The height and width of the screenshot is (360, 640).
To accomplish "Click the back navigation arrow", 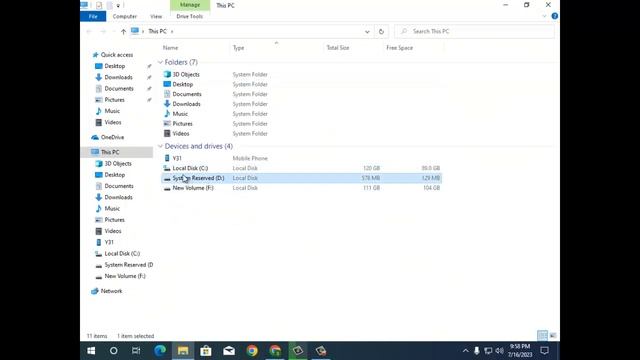I will coord(89,31).
